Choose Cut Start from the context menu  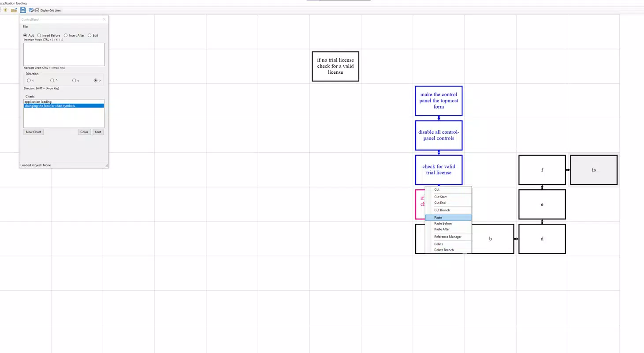pos(448,197)
